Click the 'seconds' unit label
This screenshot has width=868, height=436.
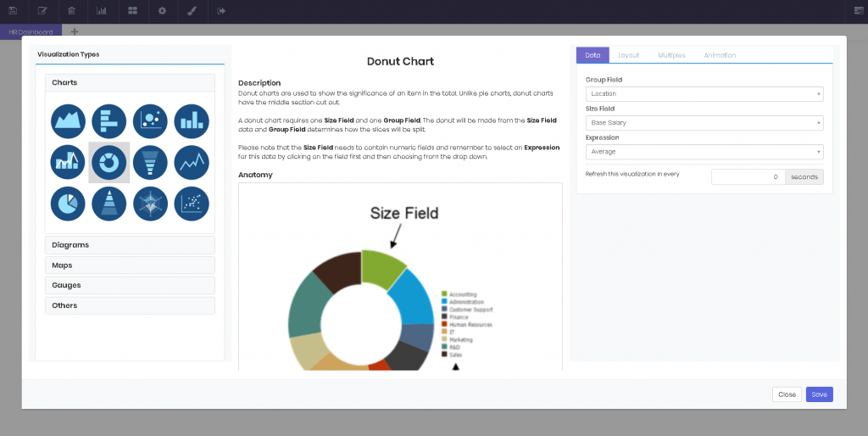pyautogui.click(x=804, y=176)
